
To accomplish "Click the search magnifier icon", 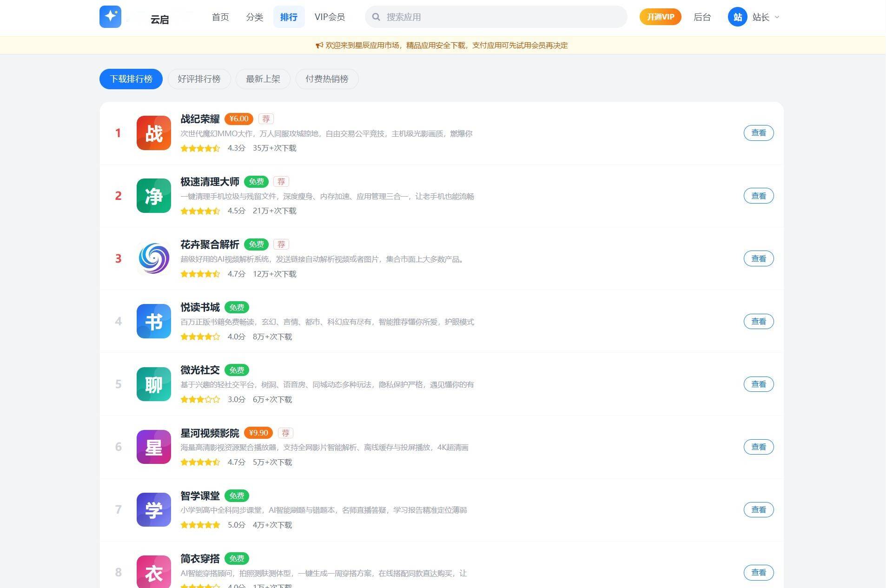I will pyautogui.click(x=377, y=17).
